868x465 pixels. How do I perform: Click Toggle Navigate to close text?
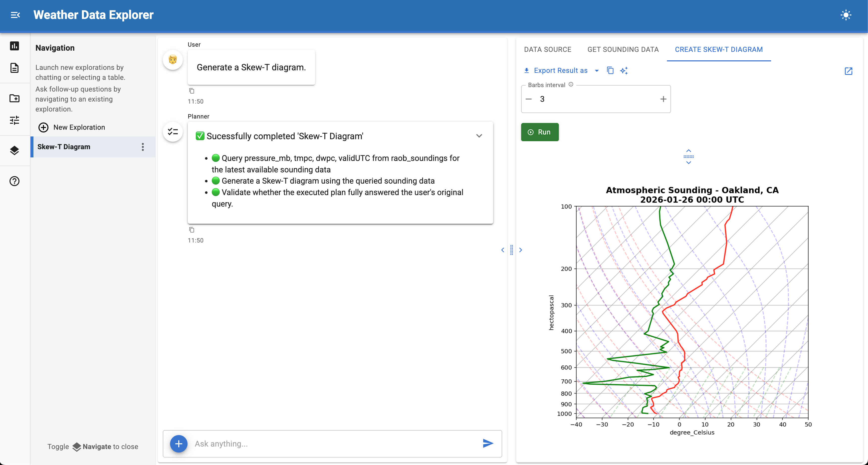pyautogui.click(x=93, y=447)
